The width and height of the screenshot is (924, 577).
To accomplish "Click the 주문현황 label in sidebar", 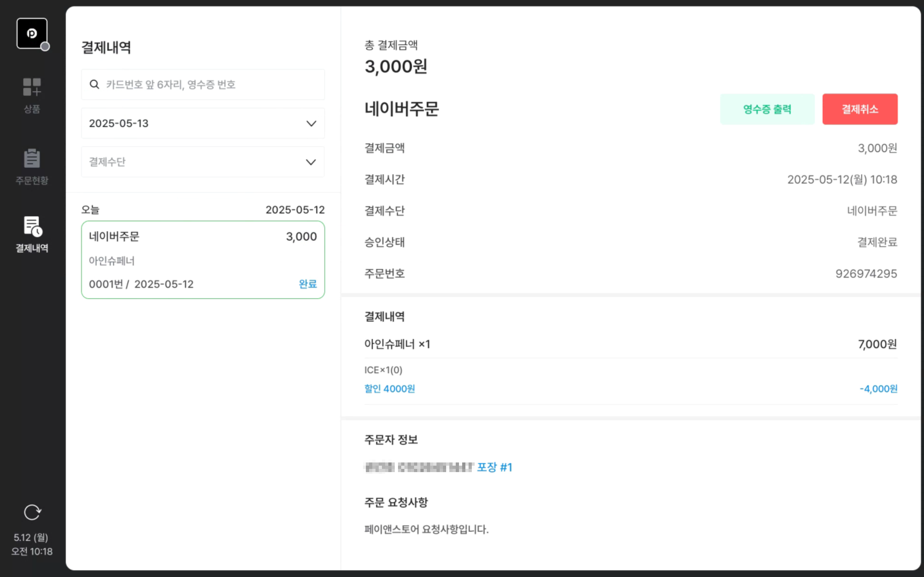I will pos(32,181).
